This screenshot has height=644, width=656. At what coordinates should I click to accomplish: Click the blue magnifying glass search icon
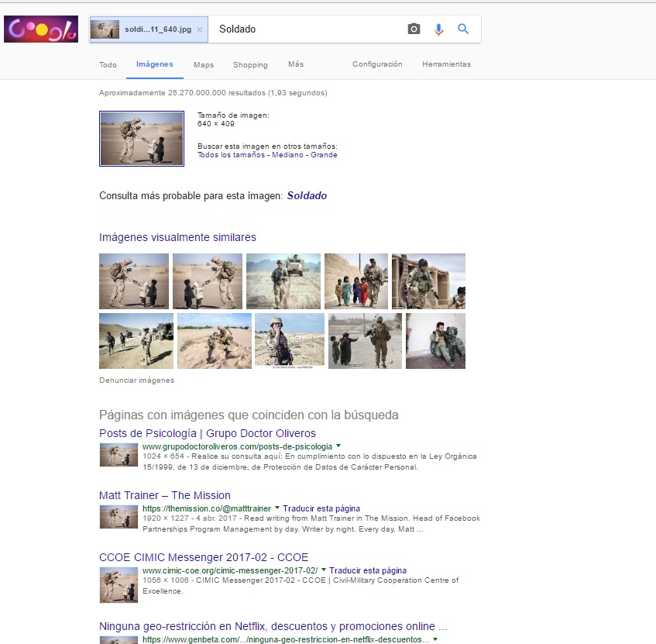point(463,29)
